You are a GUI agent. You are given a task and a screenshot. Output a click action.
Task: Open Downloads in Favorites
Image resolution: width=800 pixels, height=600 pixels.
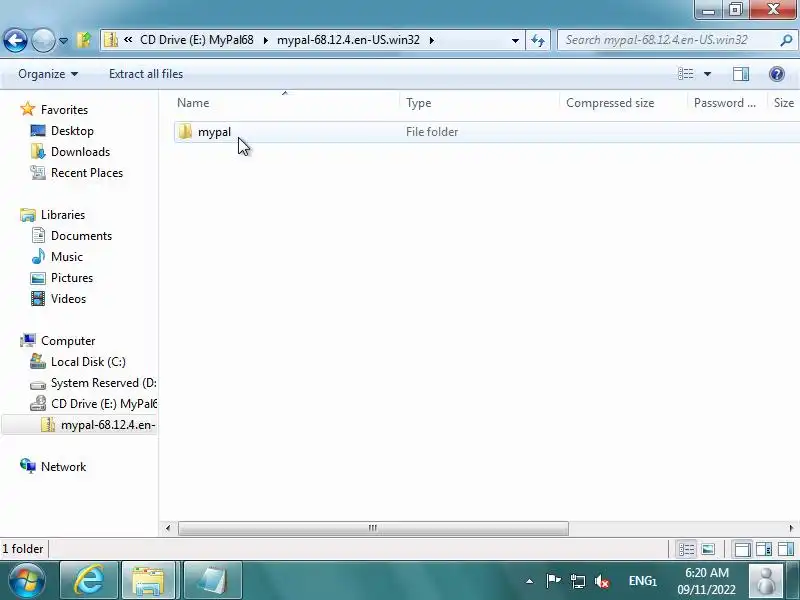click(x=80, y=152)
